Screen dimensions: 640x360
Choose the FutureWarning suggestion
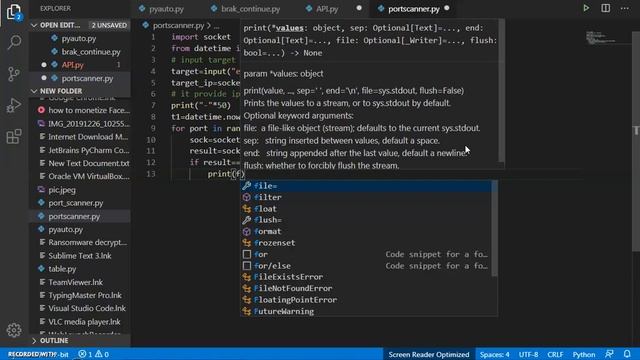pyautogui.click(x=366, y=311)
